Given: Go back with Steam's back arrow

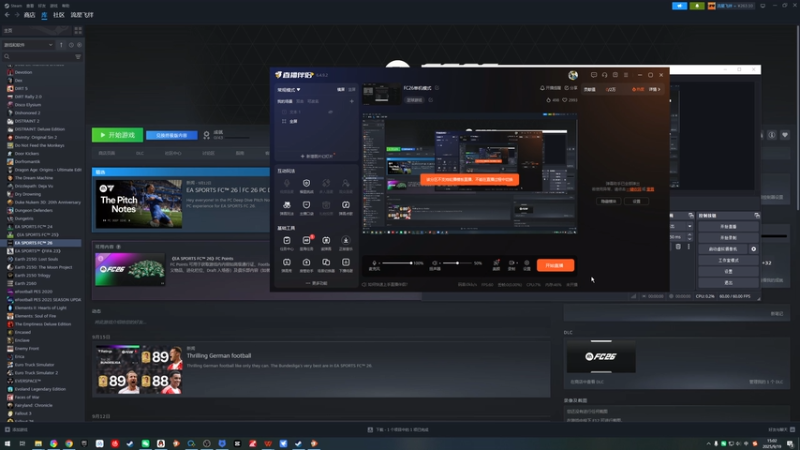Looking at the screenshot, I should 7,15.
